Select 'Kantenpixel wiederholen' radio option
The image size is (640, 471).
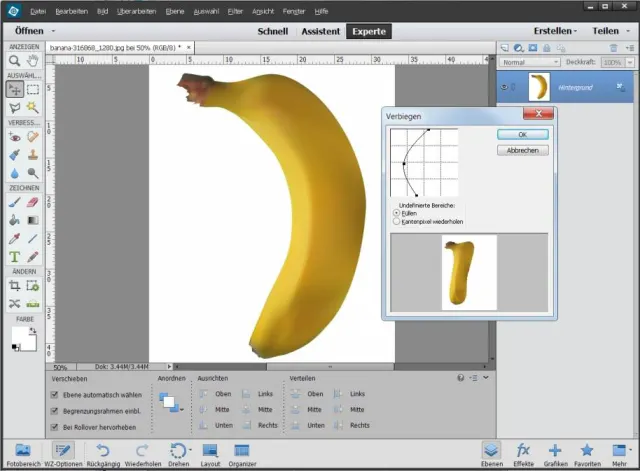coord(395,221)
